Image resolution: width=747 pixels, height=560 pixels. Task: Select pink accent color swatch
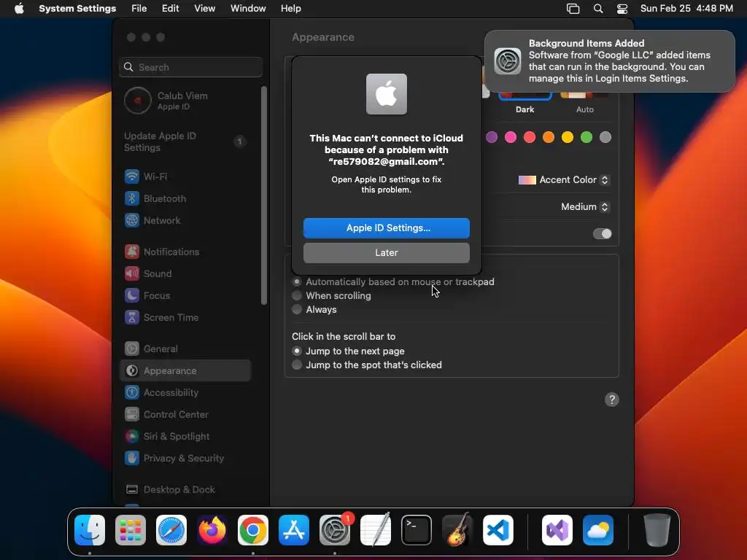click(511, 138)
